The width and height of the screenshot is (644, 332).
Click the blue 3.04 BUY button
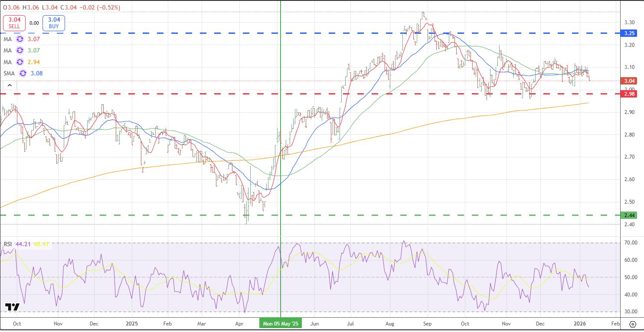[54, 23]
